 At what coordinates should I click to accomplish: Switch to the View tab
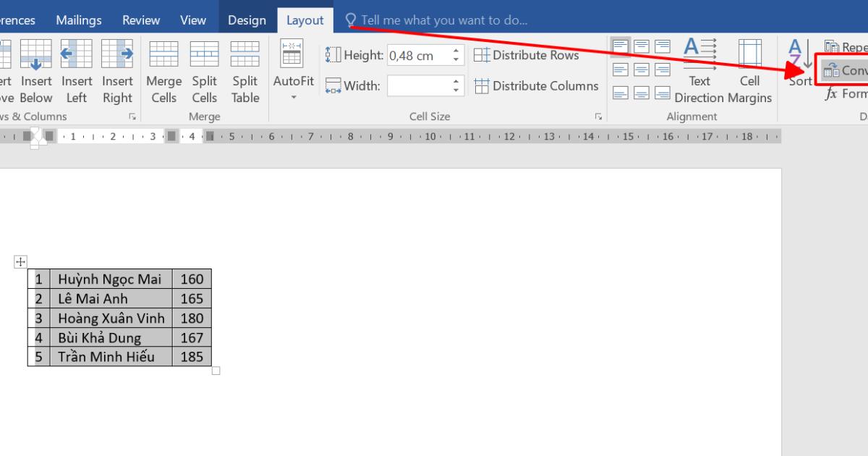193,20
